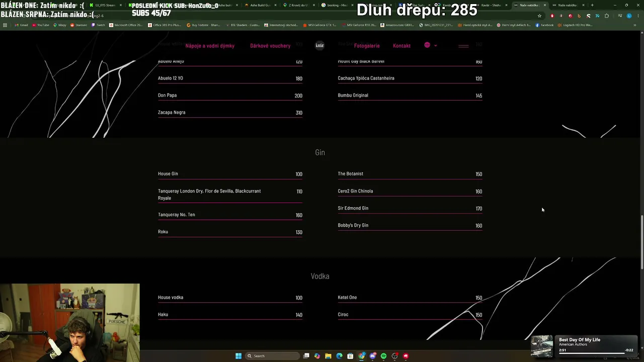The width and height of the screenshot is (644, 362).
Task: Click the Gin section heading
Action: pyautogui.click(x=320, y=152)
